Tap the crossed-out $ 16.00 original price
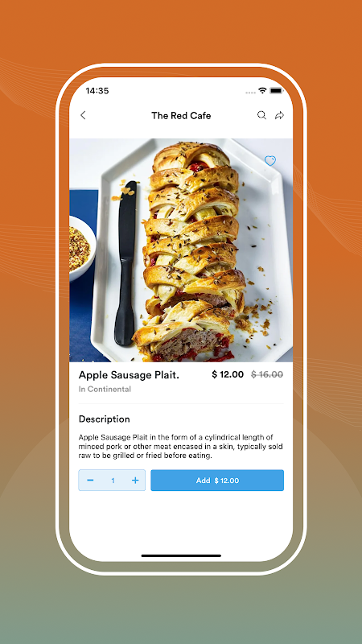 267,374
